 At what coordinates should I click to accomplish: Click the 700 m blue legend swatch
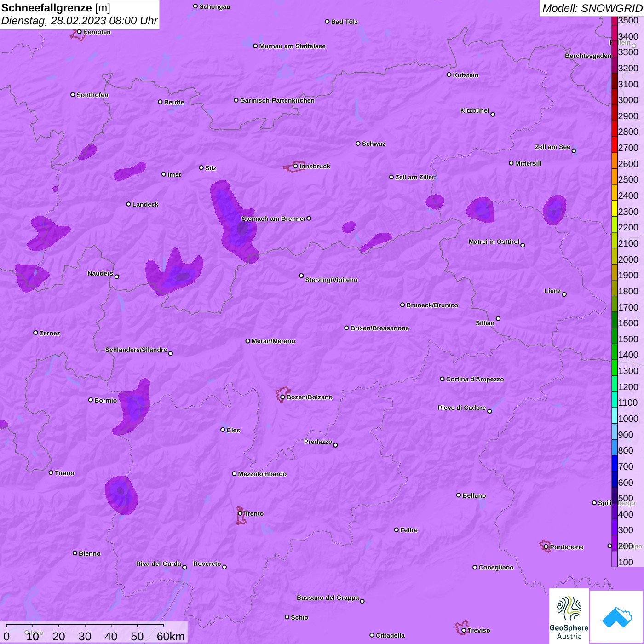click(x=615, y=463)
